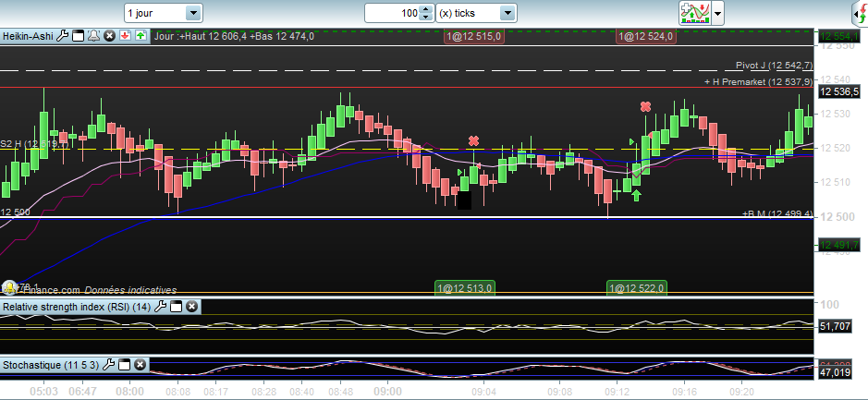
Task: Open Stochastique settings wrench
Action: [108, 365]
